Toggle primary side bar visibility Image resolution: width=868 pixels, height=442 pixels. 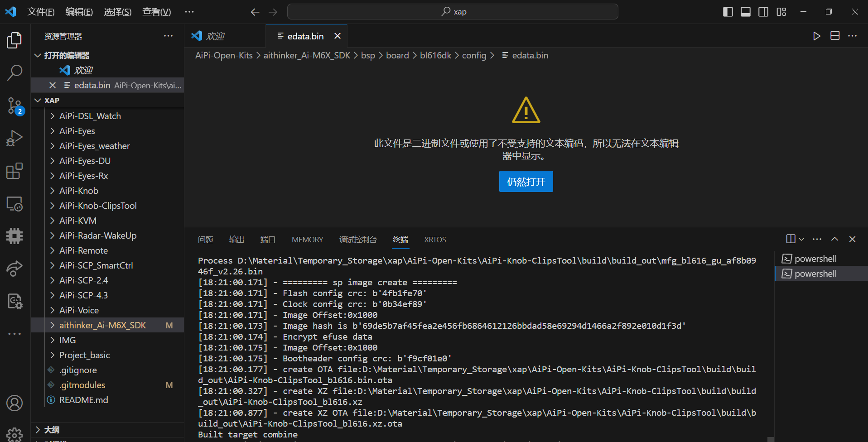coord(728,12)
